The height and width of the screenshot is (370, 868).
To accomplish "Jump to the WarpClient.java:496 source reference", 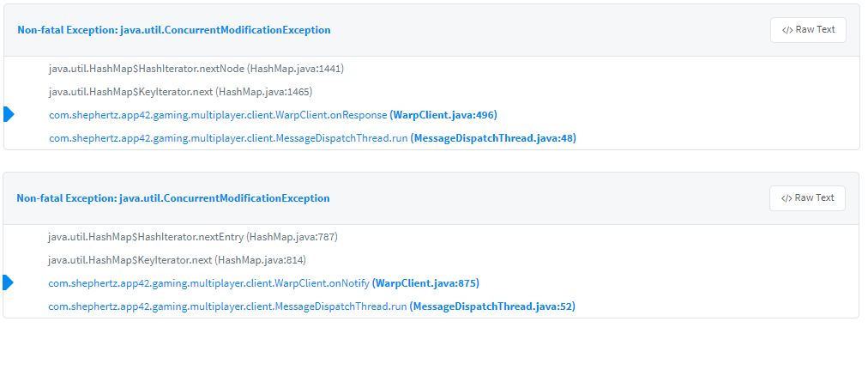I will click(x=443, y=115).
